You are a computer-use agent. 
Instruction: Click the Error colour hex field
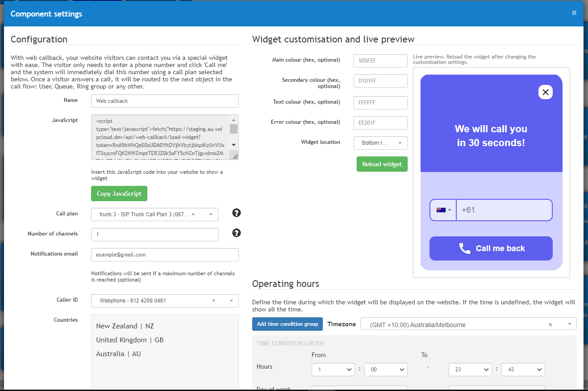[x=380, y=123]
